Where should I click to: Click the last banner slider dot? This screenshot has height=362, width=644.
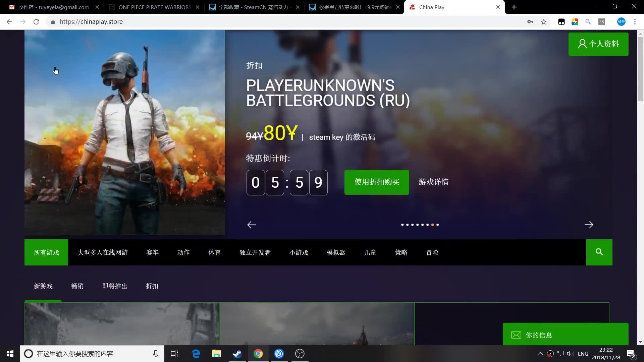coord(437,225)
